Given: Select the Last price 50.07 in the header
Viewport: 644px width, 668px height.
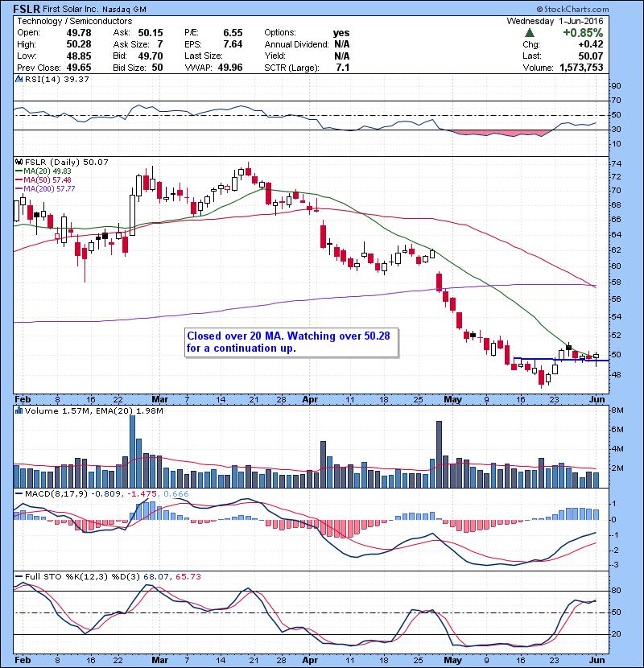Looking at the screenshot, I should (591, 56).
